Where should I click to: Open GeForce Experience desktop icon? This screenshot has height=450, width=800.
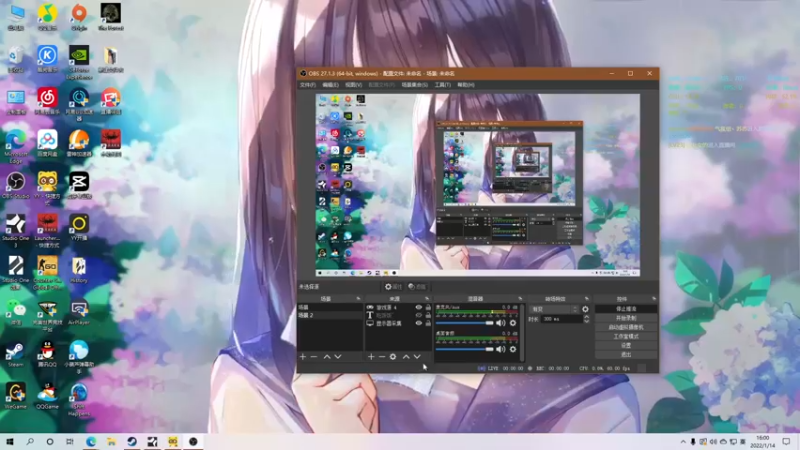click(79, 62)
